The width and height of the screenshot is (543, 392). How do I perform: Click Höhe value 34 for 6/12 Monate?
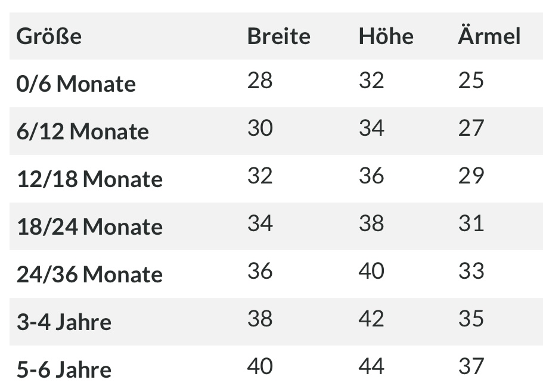(371, 128)
